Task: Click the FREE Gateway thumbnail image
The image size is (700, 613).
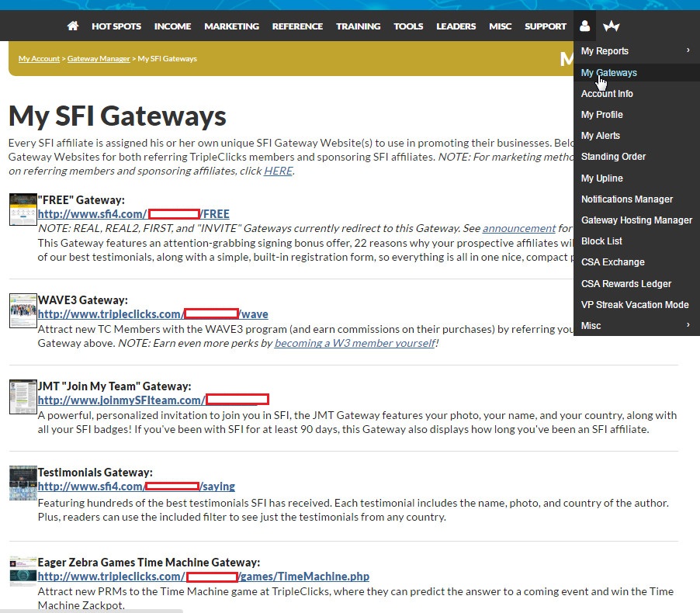Action: (23, 210)
